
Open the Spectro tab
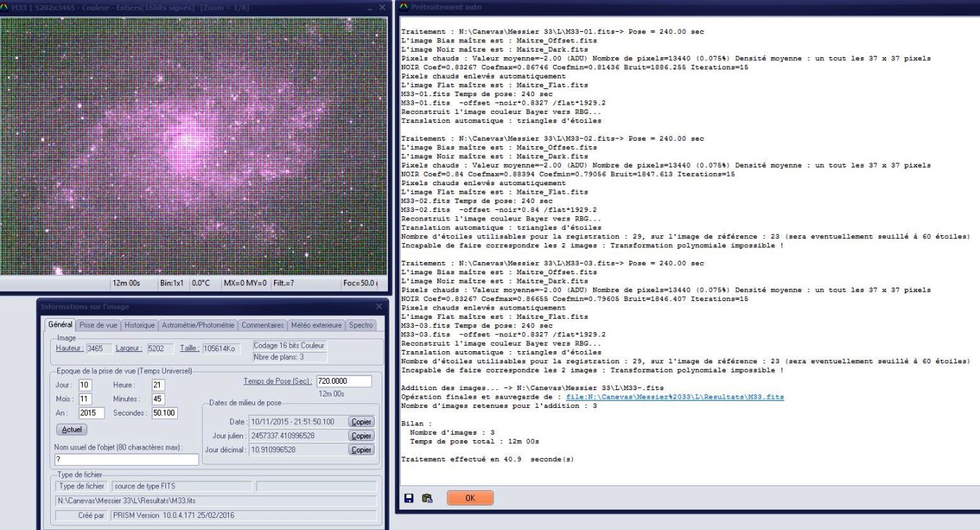(362, 326)
